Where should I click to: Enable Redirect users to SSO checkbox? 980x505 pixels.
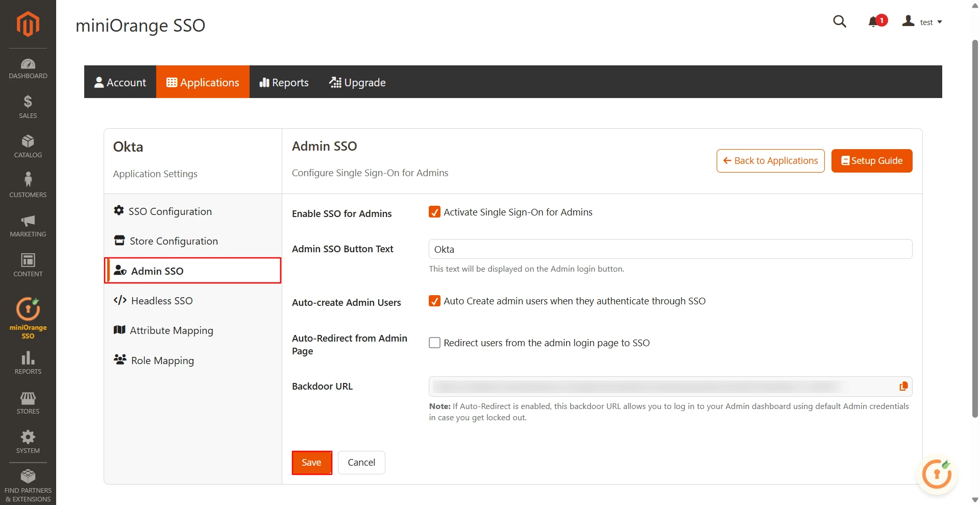pos(434,343)
